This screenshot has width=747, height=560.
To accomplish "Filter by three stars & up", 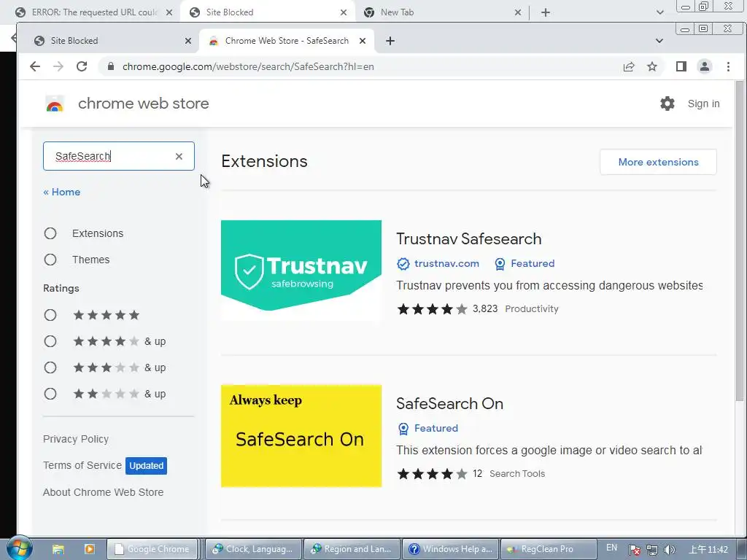I will (x=50, y=367).
